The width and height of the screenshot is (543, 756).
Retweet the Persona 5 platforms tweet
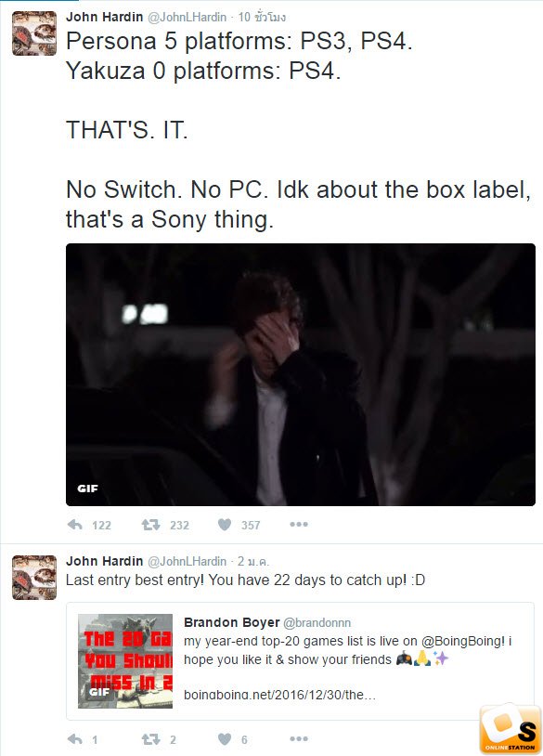pos(150,525)
